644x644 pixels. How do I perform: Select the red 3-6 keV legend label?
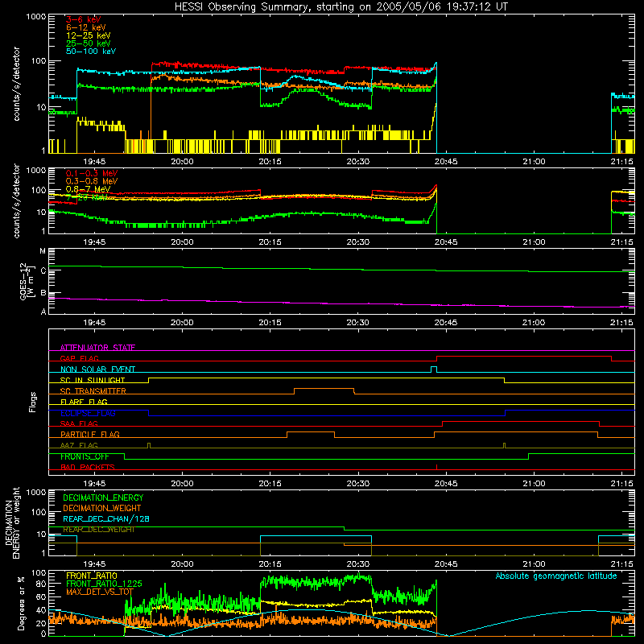point(84,19)
